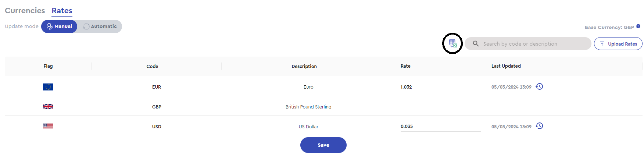View rate history for USD
The image size is (644, 164).
click(x=539, y=126)
